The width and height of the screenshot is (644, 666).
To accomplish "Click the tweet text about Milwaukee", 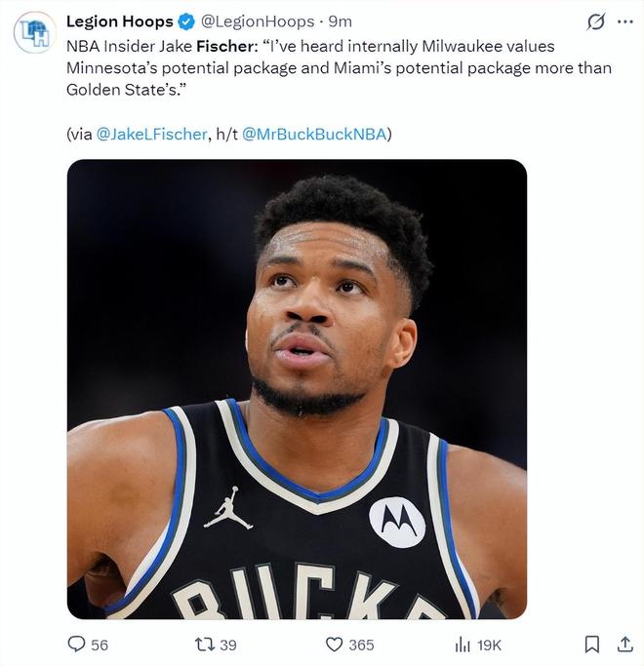I will pyautogui.click(x=332, y=68).
